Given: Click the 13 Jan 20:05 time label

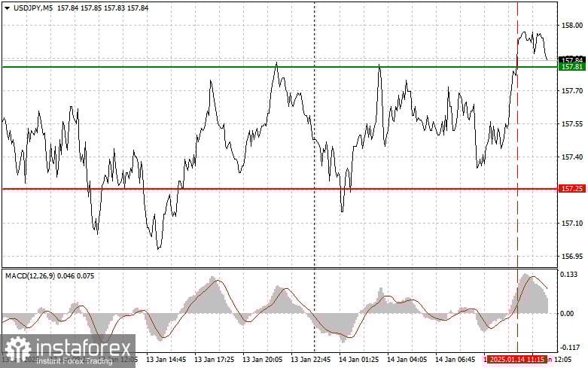Looking at the screenshot, I should (x=263, y=360).
